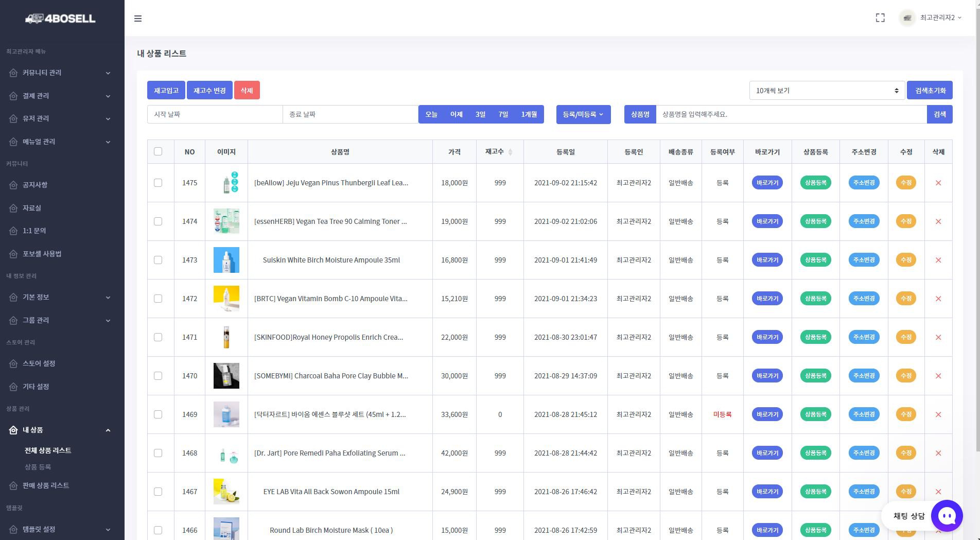Click the 검색 search button
The width and height of the screenshot is (980, 540).
939,114
